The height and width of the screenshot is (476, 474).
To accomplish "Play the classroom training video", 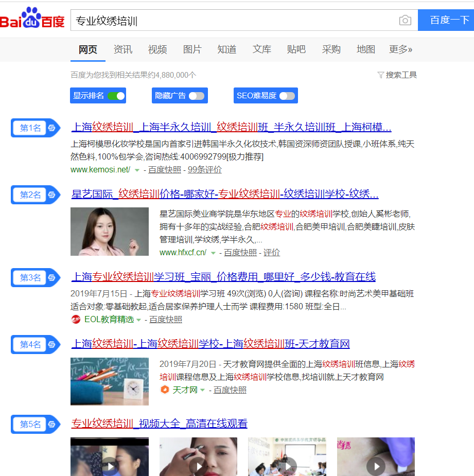I will [x=287, y=456].
